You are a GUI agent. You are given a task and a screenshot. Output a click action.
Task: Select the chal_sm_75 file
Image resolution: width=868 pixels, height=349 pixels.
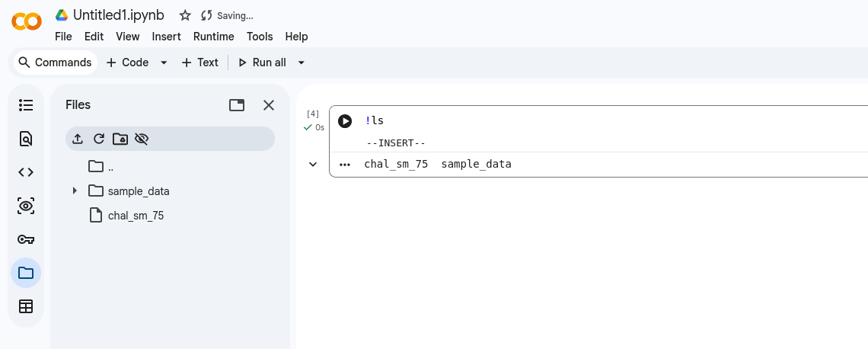126,216
